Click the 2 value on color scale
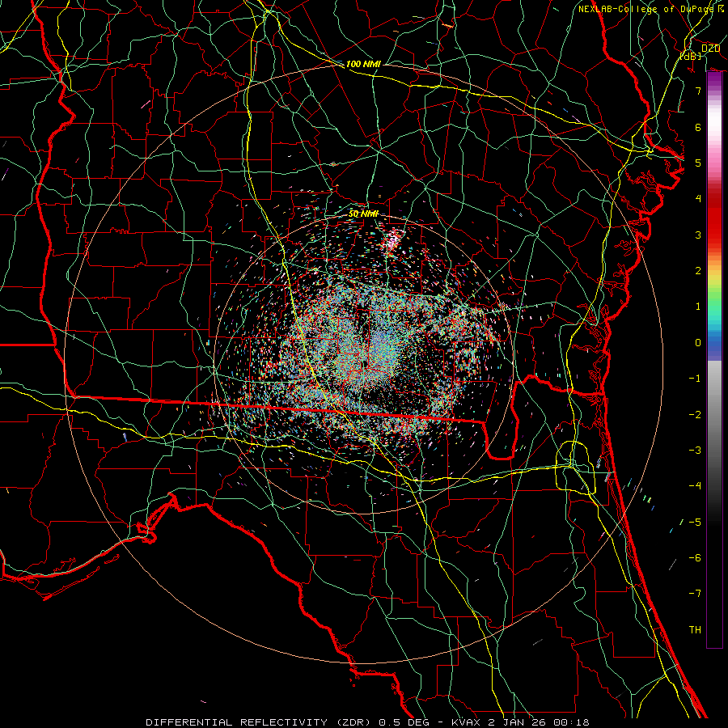The image size is (728, 728). [x=698, y=271]
